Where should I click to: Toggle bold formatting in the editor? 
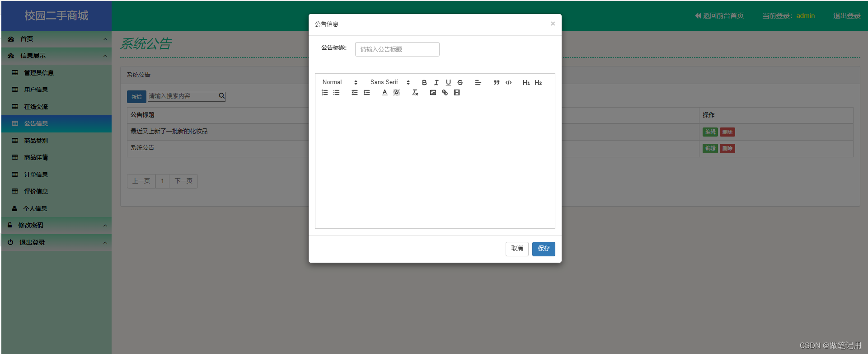424,82
